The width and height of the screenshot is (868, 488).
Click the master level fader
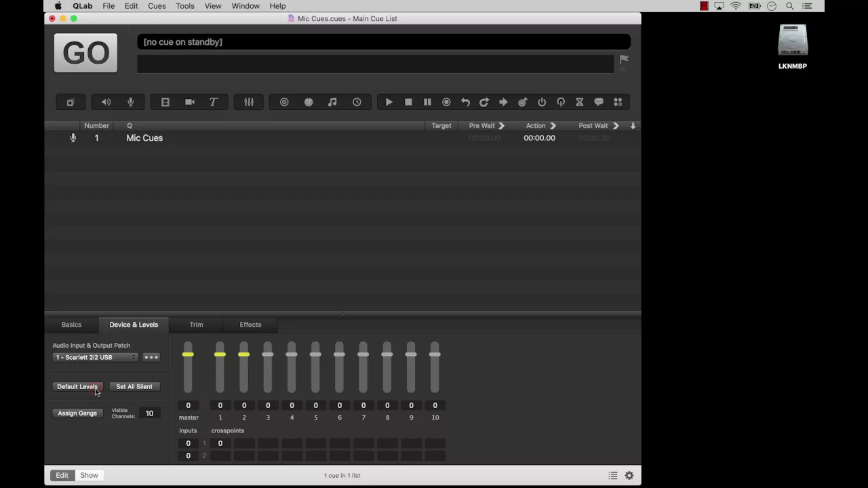[188, 354]
